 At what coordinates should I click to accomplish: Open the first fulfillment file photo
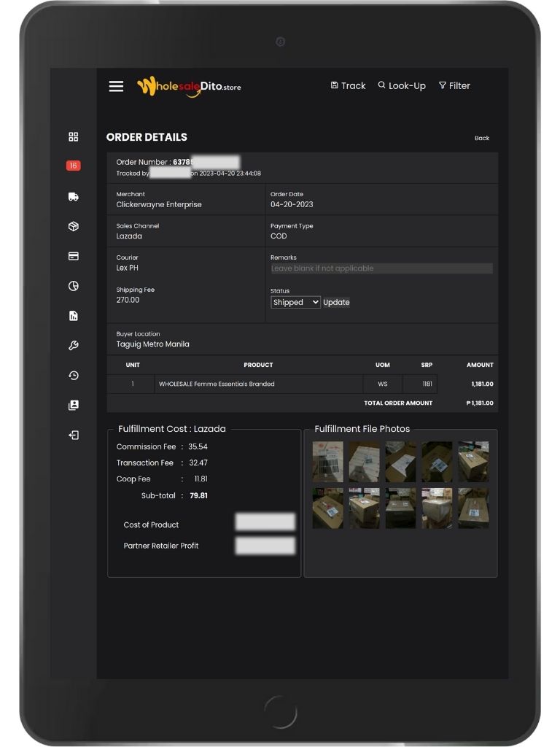tap(327, 462)
